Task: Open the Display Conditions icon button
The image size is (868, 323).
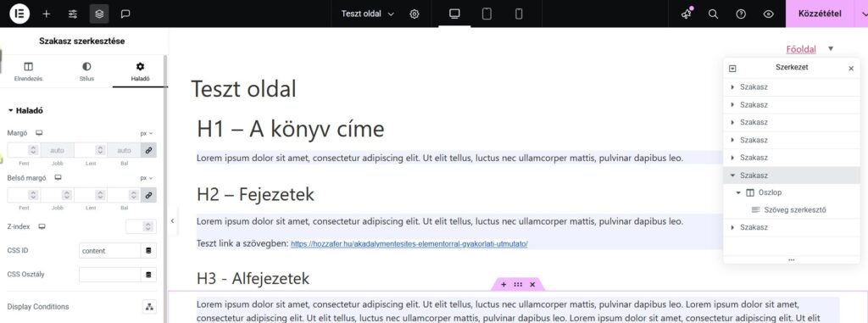Action: (x=149, y=306)
